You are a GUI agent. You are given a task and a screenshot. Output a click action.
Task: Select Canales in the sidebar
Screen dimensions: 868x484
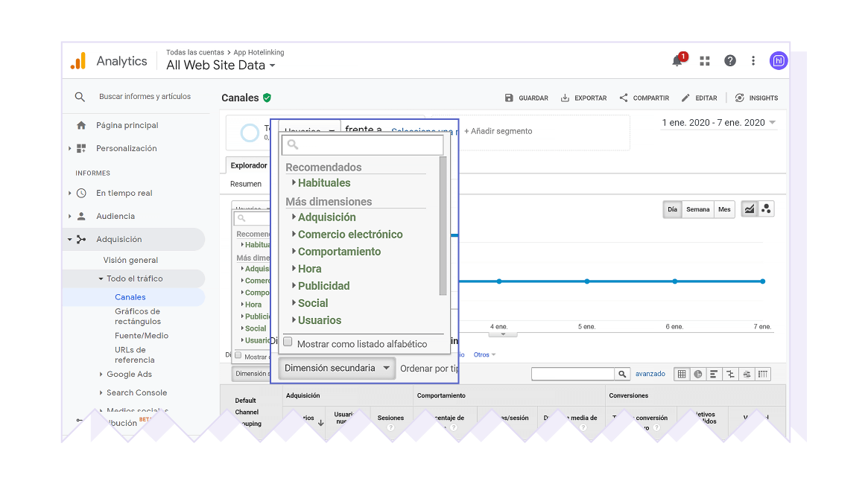(130, 297)
